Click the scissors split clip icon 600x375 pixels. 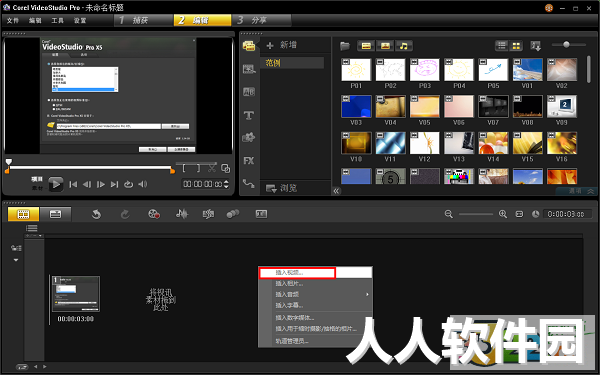[212, 168]
